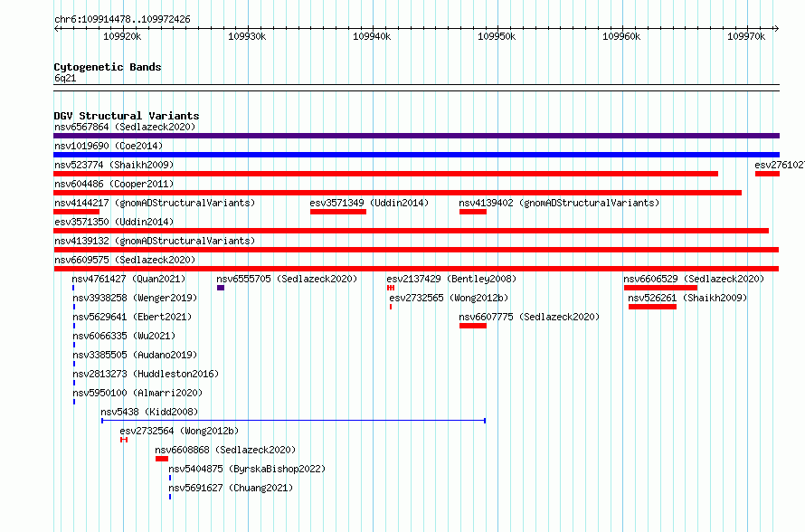Select the esv2732564 small red glyph
The image size is (805, 532).
click(x=124, y=440)
